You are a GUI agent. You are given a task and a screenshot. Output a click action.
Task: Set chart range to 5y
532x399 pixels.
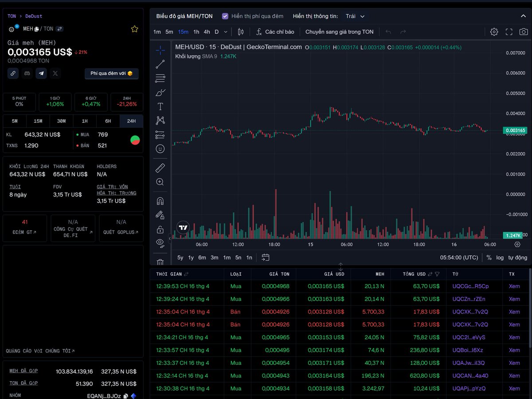pos(180,258)
